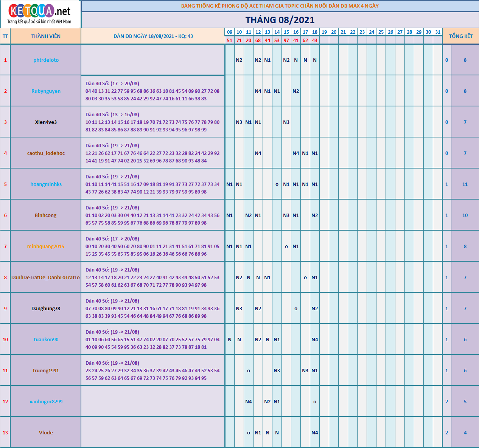Click total '5' in xanhngoc8299's row
This screenshot has width=479, height=448.
[465, 402]
